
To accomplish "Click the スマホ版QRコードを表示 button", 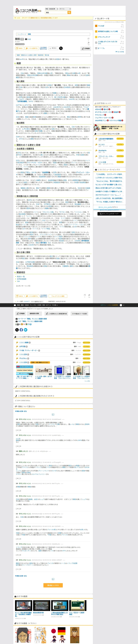I will 79,314.
